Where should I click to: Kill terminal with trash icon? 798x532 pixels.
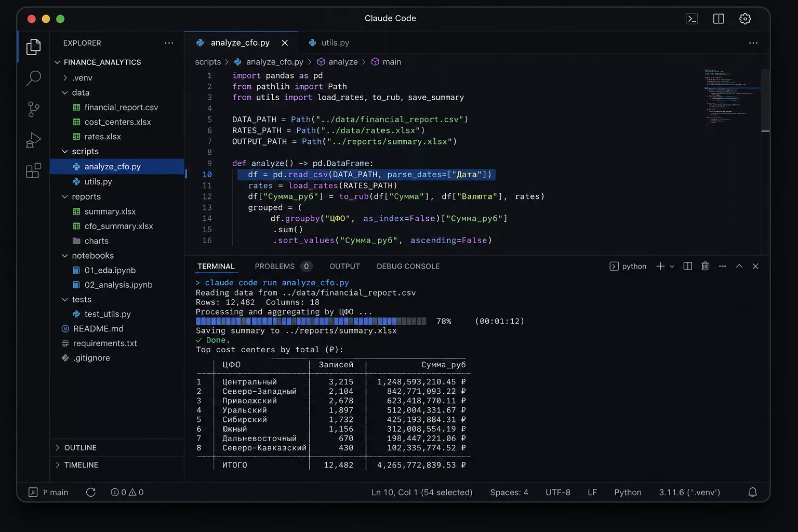point(705,266)
